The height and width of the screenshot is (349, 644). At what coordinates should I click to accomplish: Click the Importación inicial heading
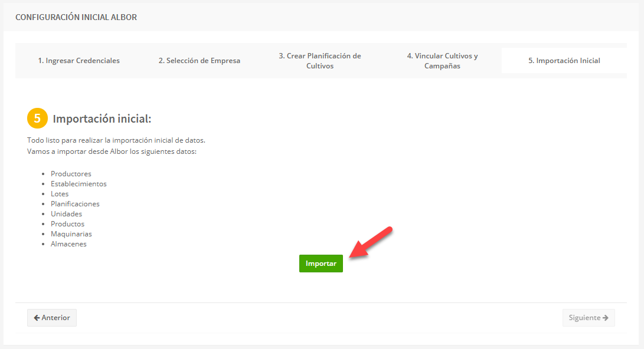[102, 118]
